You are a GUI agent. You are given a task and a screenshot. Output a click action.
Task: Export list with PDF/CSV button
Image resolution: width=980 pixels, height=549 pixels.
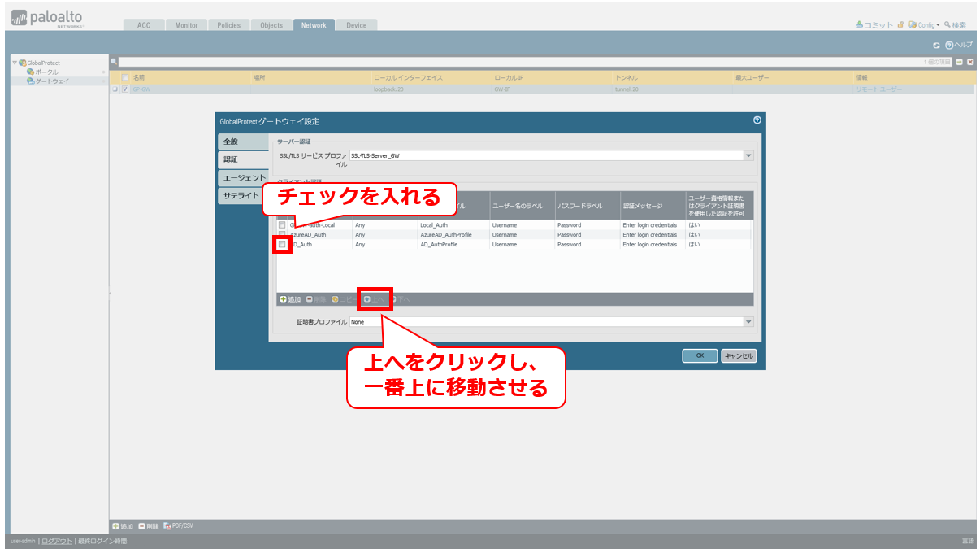(179, 526)
